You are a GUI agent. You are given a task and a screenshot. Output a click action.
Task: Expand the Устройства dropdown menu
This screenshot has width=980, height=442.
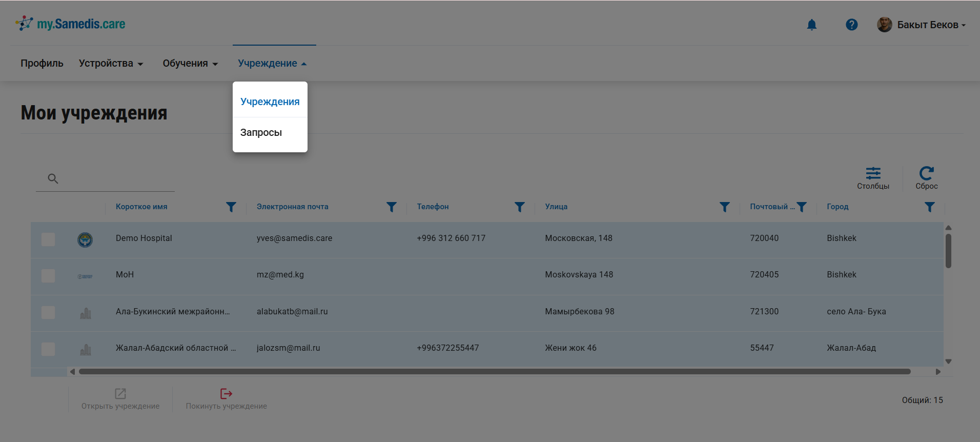tap(111, 64)
